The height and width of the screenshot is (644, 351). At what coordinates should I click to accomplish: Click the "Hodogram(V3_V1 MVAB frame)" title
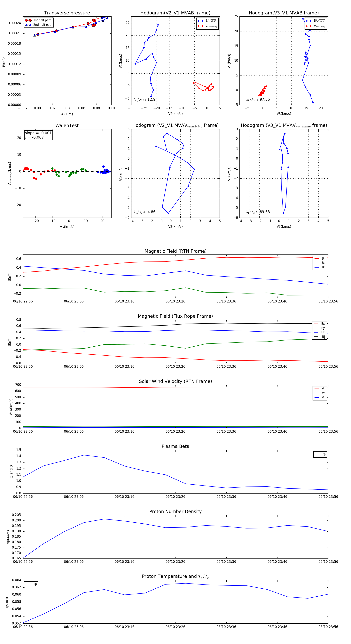click(x=284, y=13)
